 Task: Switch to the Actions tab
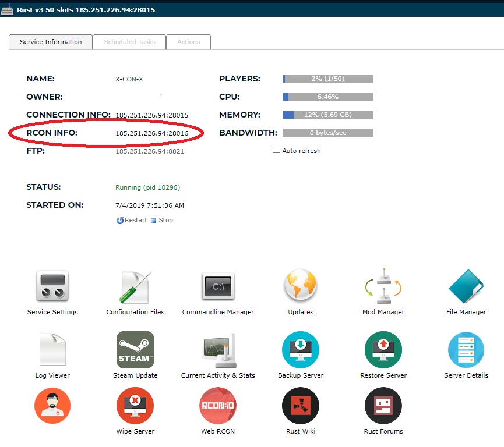(188, 42)
